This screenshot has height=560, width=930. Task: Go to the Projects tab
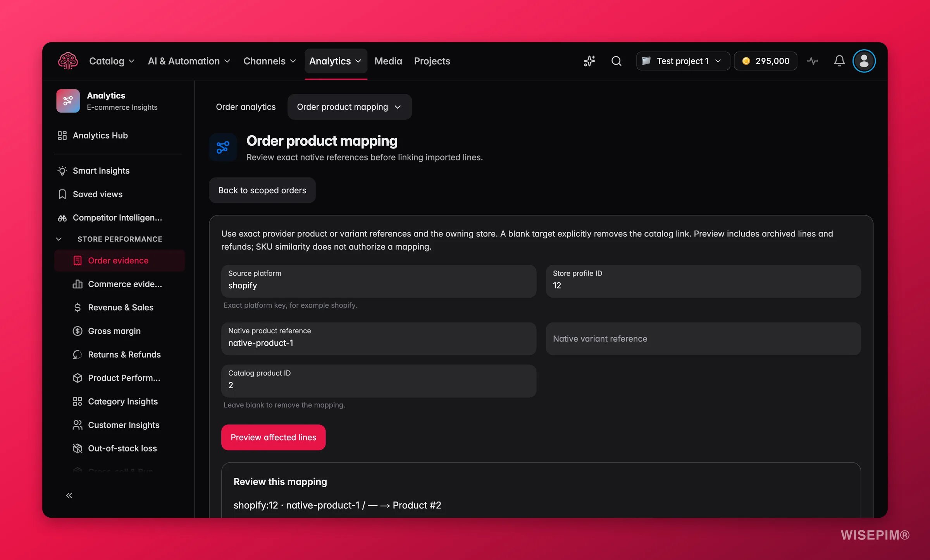click(x=432, y=61)
